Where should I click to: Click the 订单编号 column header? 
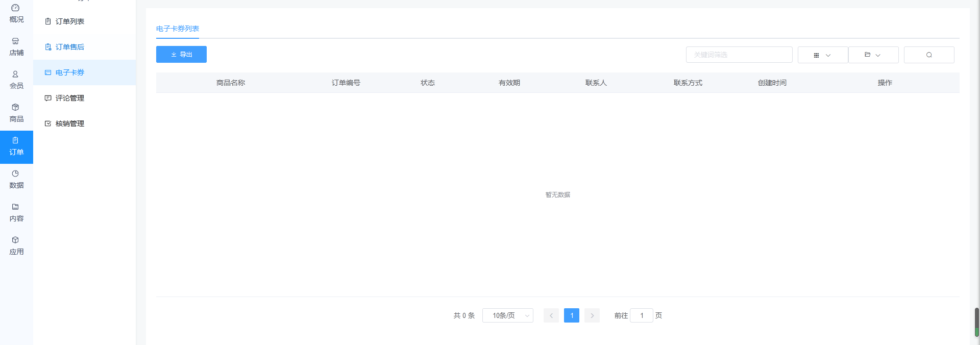pos(346,83)
